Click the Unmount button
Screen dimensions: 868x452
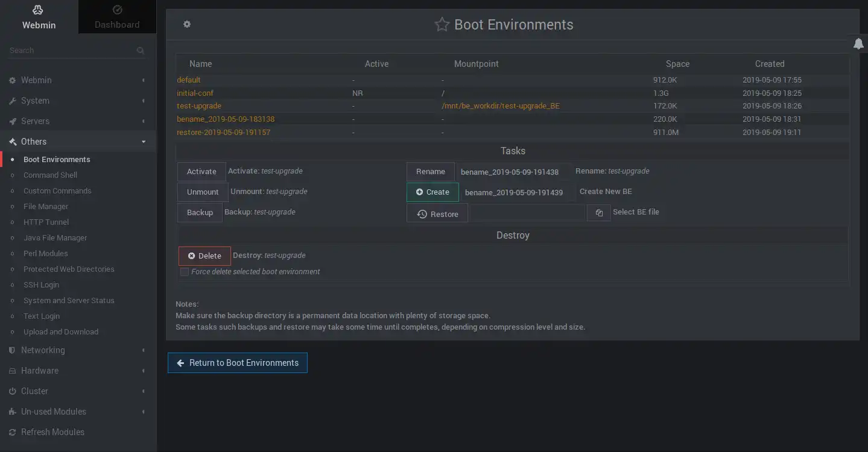[x=203, y=192]
